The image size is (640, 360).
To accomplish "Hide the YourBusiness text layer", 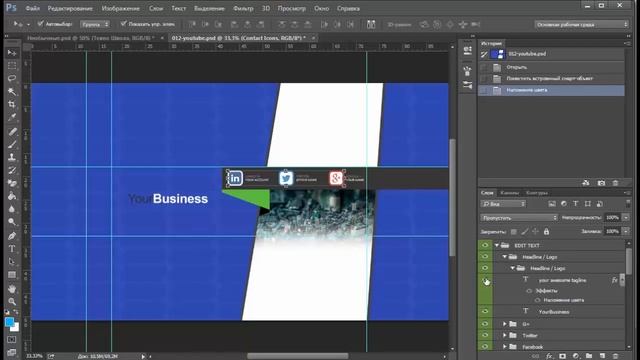I will (485, 311).
